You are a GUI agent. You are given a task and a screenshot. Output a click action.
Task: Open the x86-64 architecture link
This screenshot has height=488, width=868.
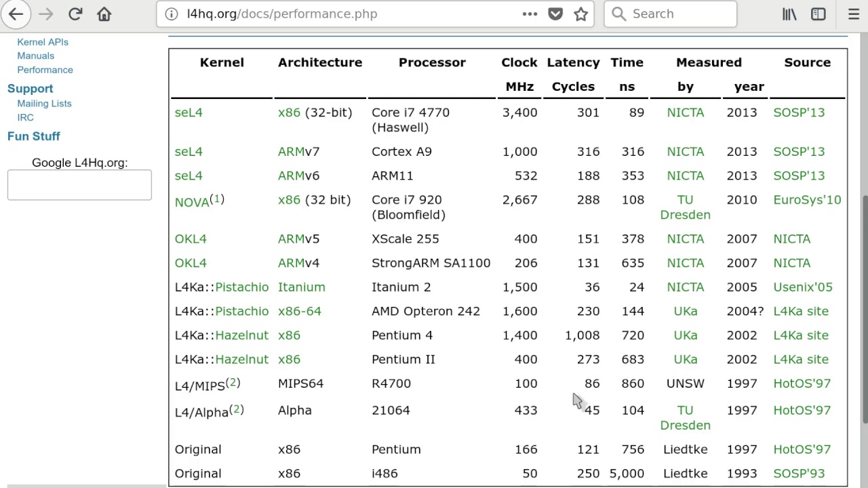(300, 311)
